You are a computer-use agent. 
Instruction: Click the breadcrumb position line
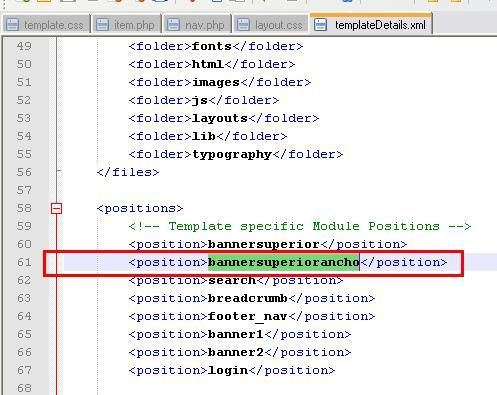252,298
